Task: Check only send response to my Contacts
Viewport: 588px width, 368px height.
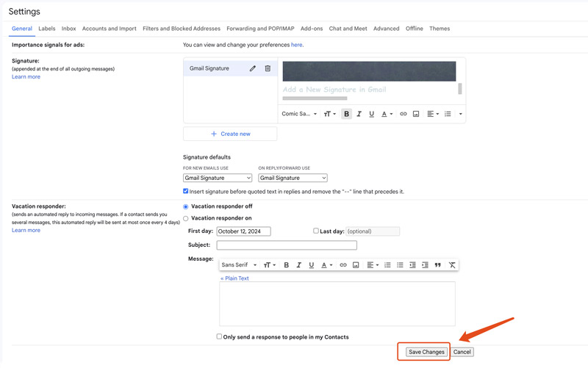Action: [x=219, y=336]
